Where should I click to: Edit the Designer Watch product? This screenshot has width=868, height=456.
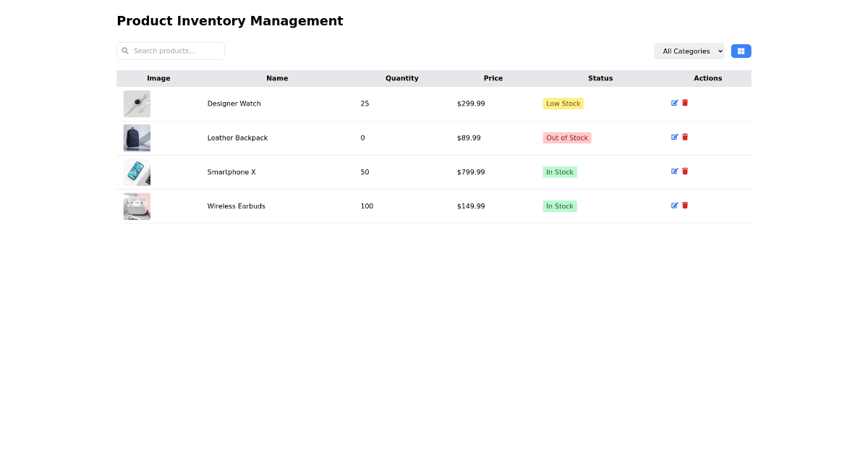674,103
